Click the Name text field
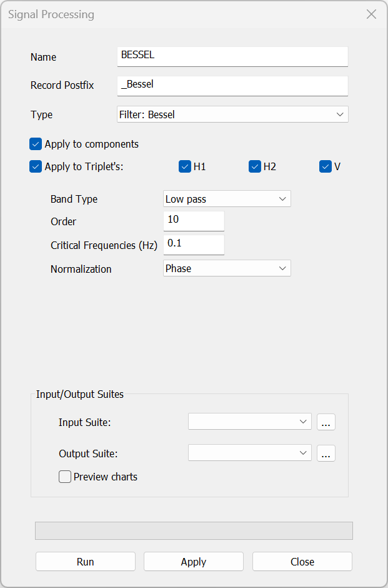 tap(232, 56)
